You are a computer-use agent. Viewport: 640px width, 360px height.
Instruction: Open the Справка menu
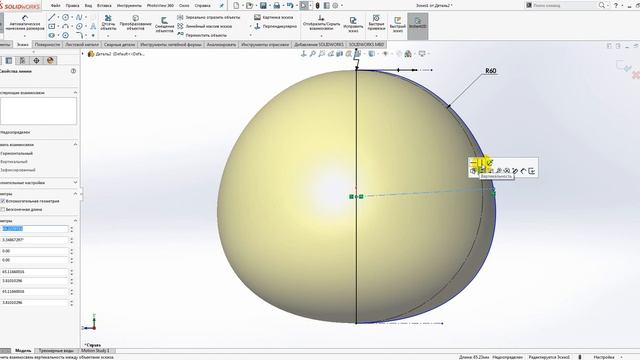(x=202, y=6)
